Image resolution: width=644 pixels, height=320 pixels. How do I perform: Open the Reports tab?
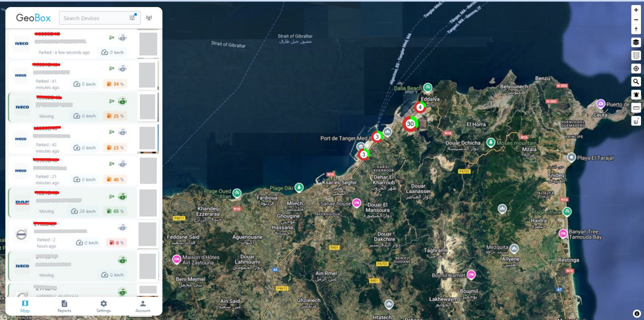[x=64, y=306]
